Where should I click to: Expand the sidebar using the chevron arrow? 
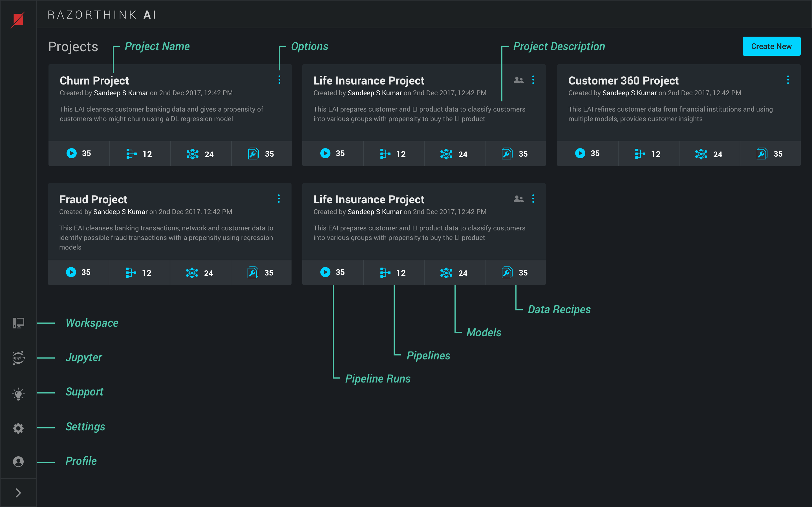18,493
